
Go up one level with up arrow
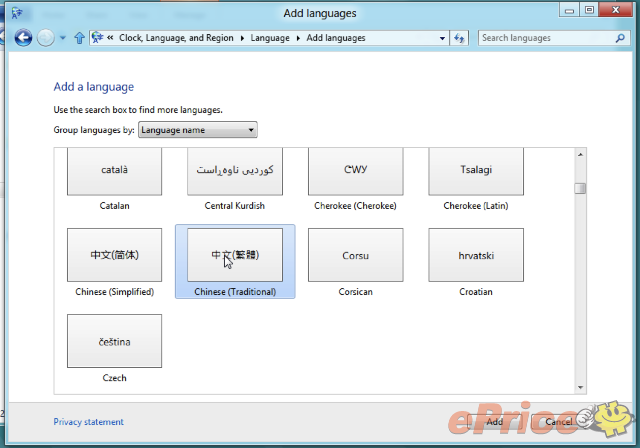click(x=79, y=38)
